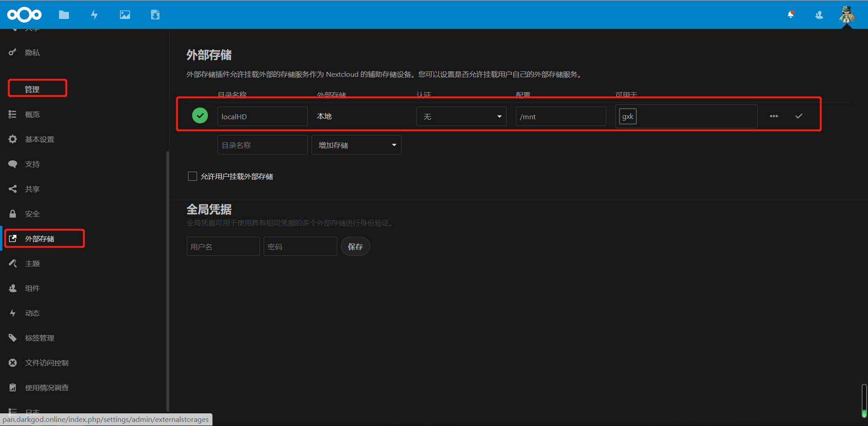The width and height of the screenshot is (868, 426).
Task: Select 外部存储 in sidebar
Action: pos(40,239)
